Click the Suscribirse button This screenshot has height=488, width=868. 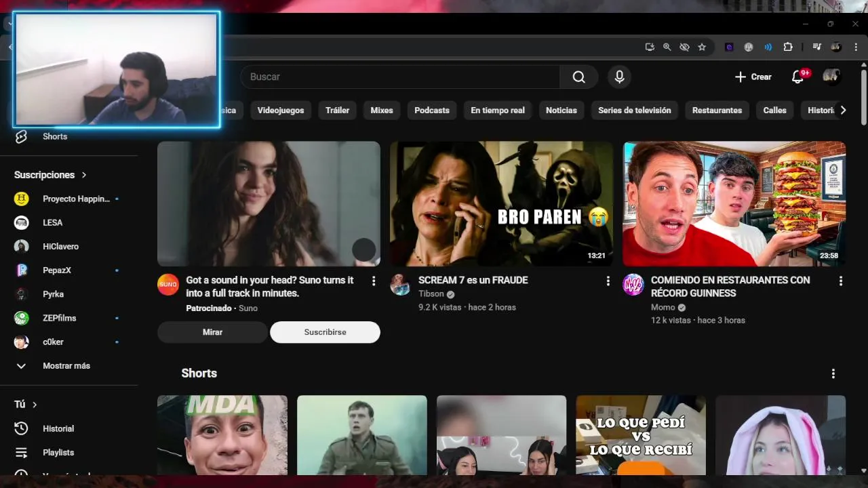click(x=325, y=332)
